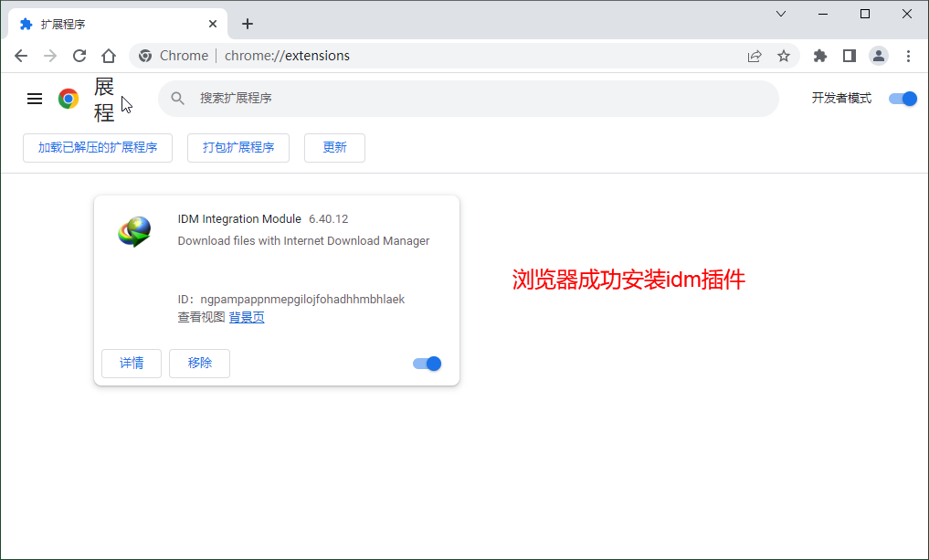Open the user profile avatar

click(x=879, y=56)
